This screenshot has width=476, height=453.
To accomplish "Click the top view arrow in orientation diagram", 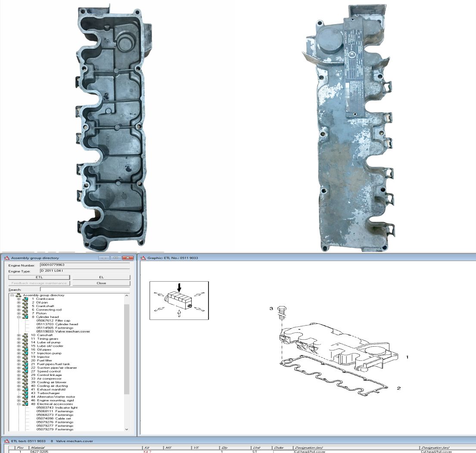I will [179, 286].
